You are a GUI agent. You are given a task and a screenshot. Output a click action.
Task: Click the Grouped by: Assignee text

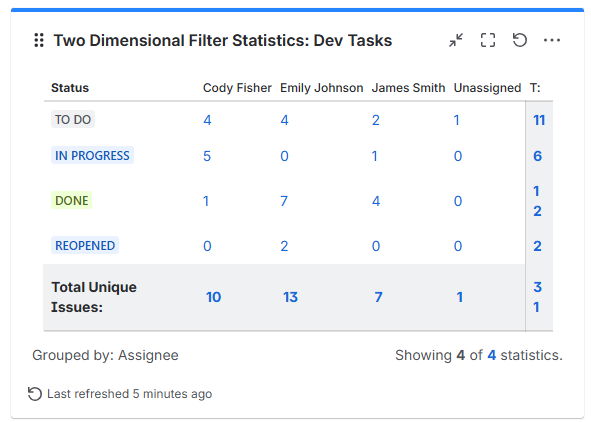click(105, 355)
